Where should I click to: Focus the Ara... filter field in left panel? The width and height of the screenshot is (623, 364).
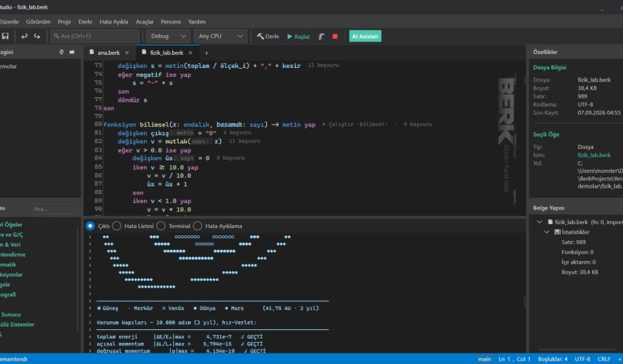(x=54, y=209)
